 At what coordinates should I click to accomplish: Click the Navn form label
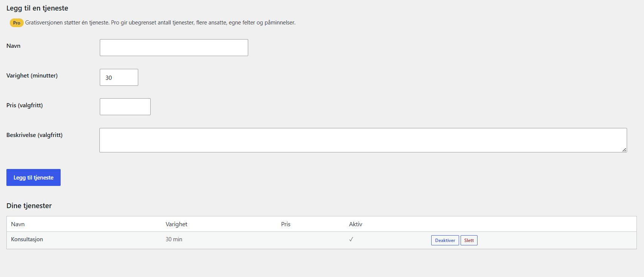13,46
